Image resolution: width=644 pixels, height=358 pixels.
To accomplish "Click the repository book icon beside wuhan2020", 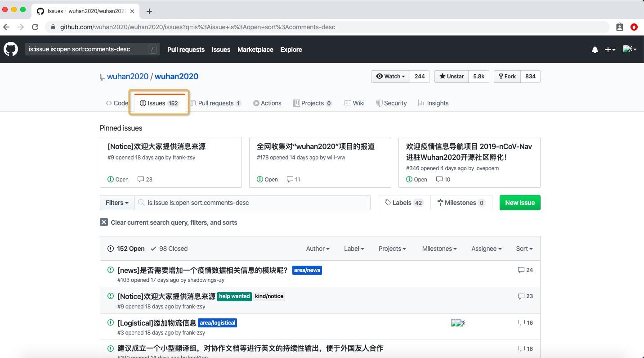I will coord(102,77).
